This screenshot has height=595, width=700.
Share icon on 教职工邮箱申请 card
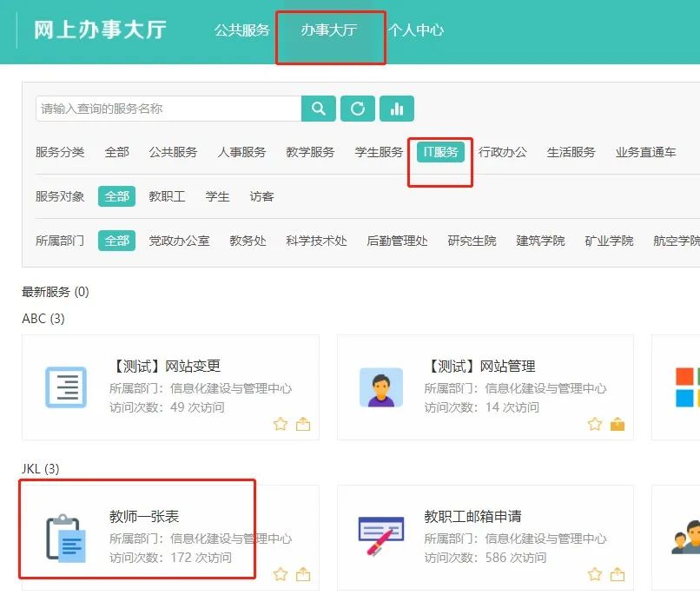click(x=617, y=574)
